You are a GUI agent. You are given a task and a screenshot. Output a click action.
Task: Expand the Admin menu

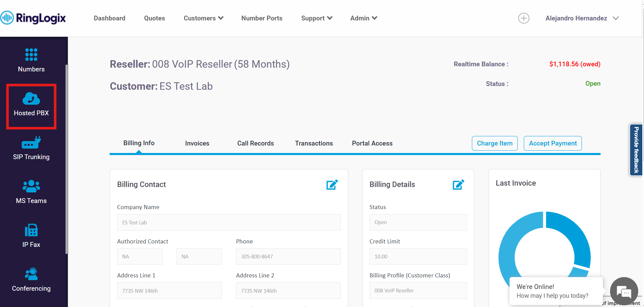[x=364, y=18]
